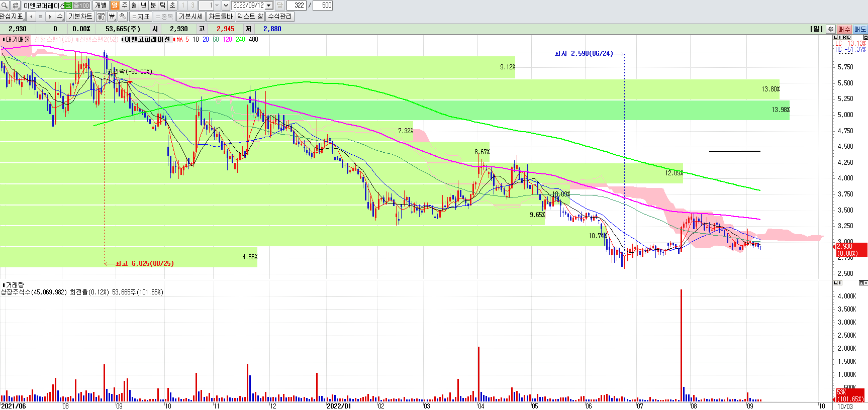Click the adjusted price jars icon

tap(101, 17)
